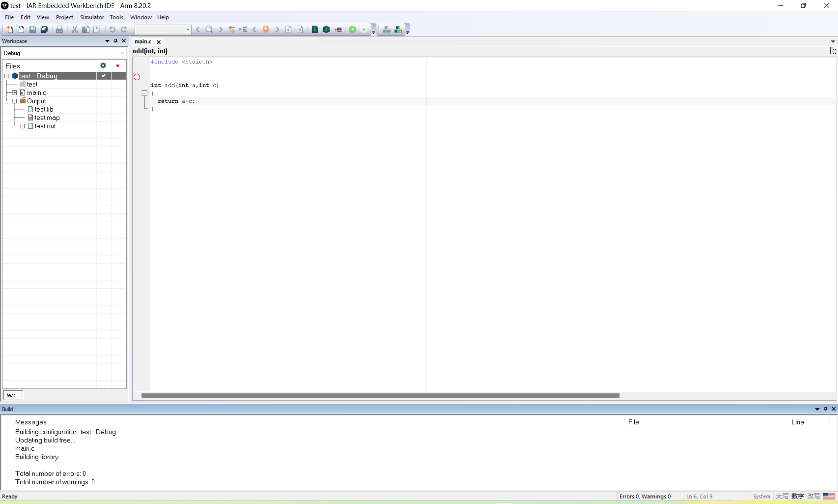
Task: Click the Open file toolbar icon
Action: 21,29
